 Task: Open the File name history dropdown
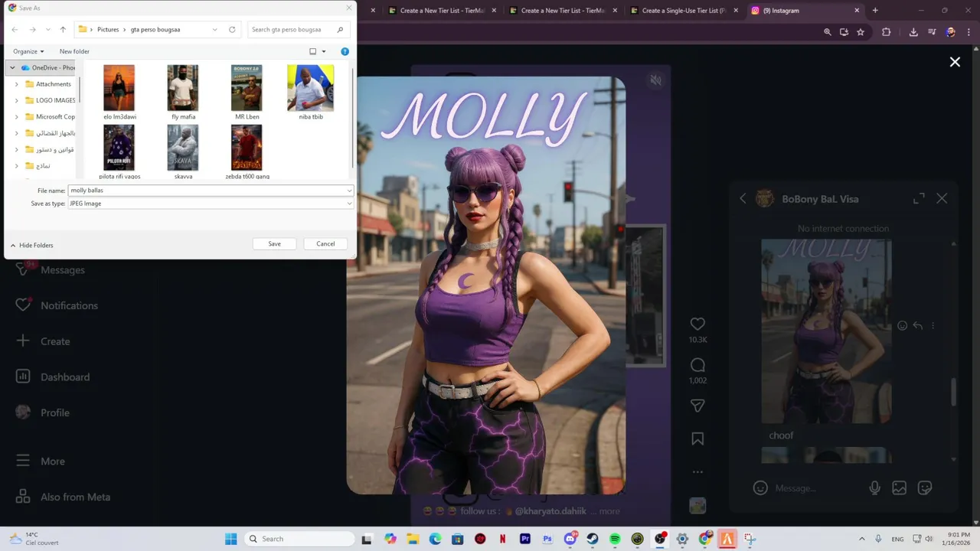click(349, 191)
